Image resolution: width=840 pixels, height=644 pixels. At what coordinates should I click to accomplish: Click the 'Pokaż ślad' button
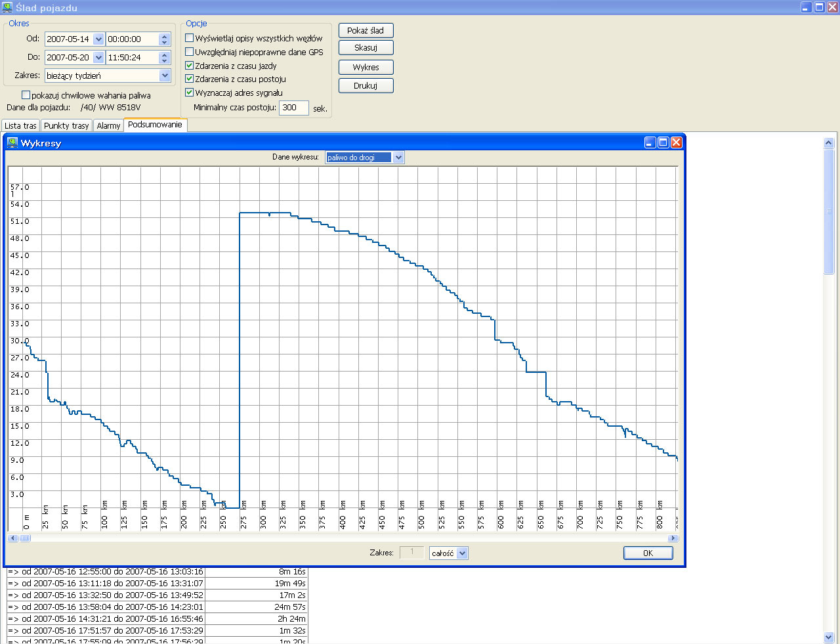click(x=366, y=30)
